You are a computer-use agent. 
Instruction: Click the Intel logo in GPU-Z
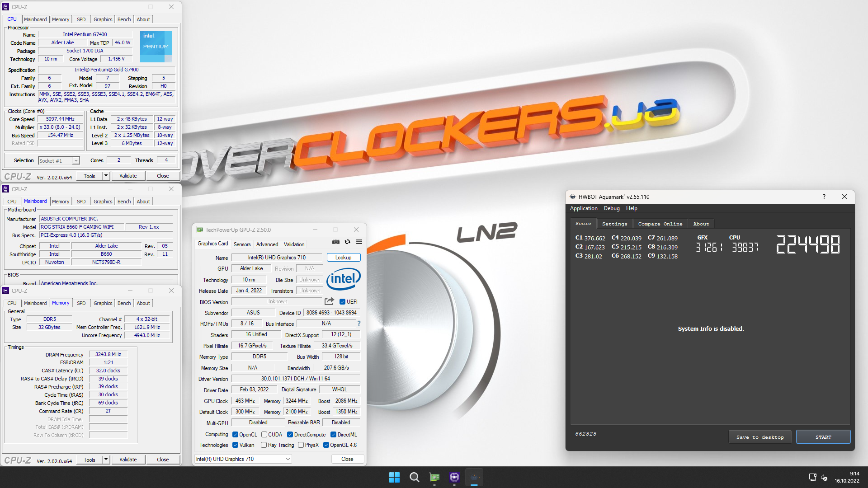coord(344,279)
